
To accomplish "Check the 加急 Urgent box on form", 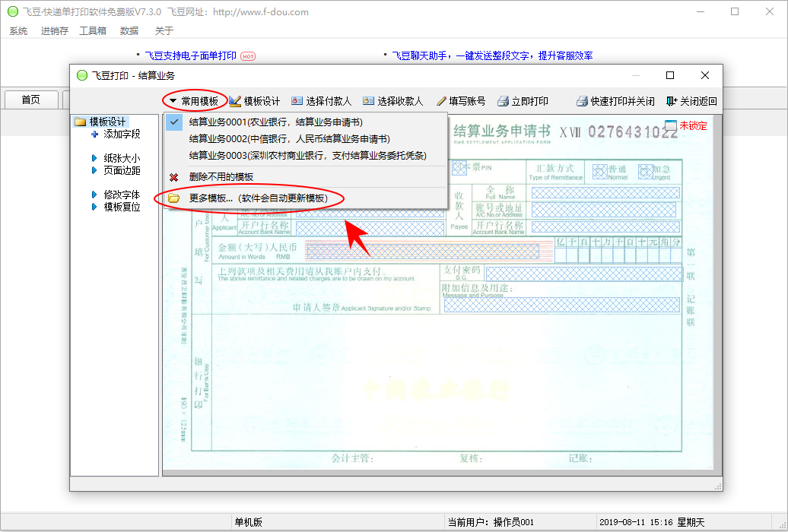I will click(645, 172).
